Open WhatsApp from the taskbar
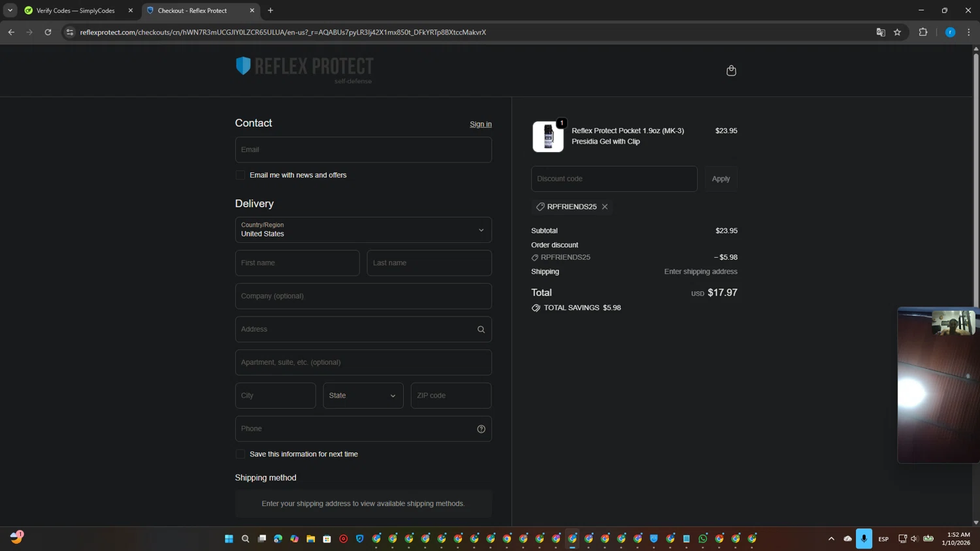 click(703, 539)
